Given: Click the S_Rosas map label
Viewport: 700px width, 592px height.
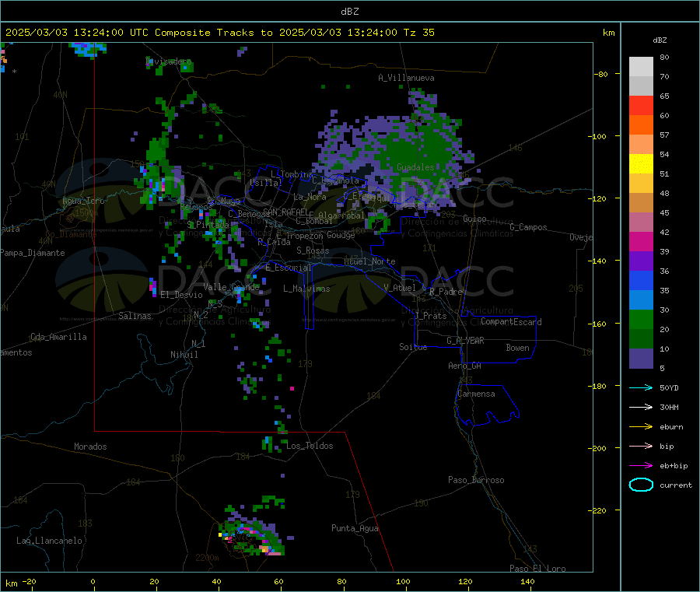Looking at the screenshot, I should pyautogui.click(x=313, y=250).
